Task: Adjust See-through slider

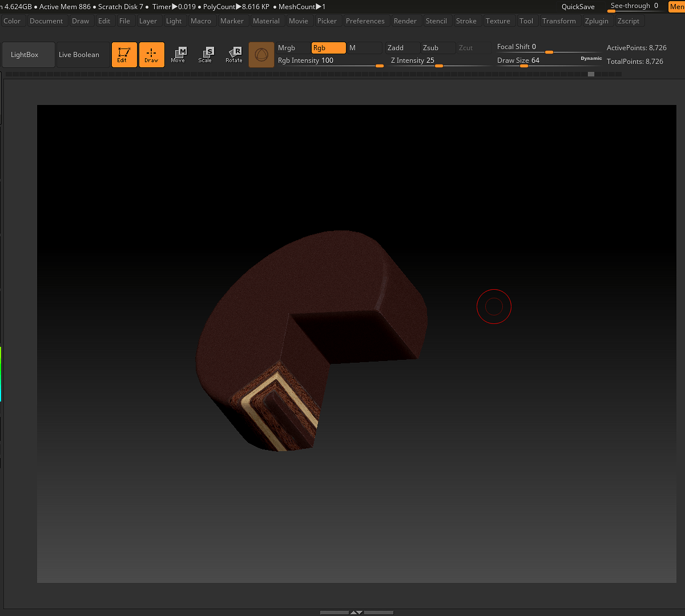Action: [636, 6]
